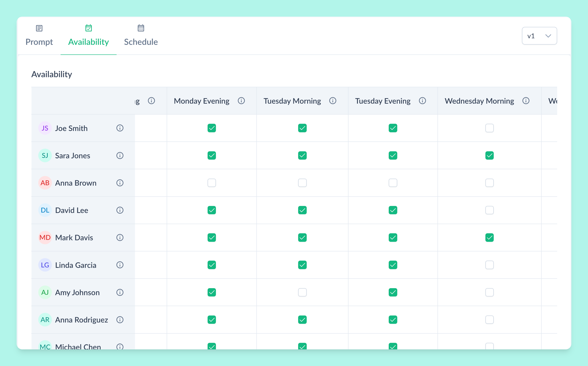Open info icon for Anna Rodriguez
588x366 pixels.
(120, 320)
